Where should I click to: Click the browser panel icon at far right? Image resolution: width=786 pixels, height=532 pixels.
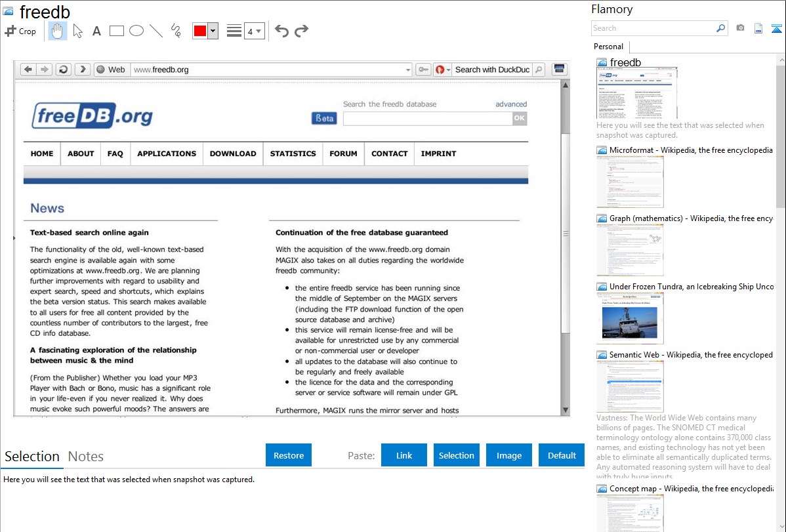point(559,69)
